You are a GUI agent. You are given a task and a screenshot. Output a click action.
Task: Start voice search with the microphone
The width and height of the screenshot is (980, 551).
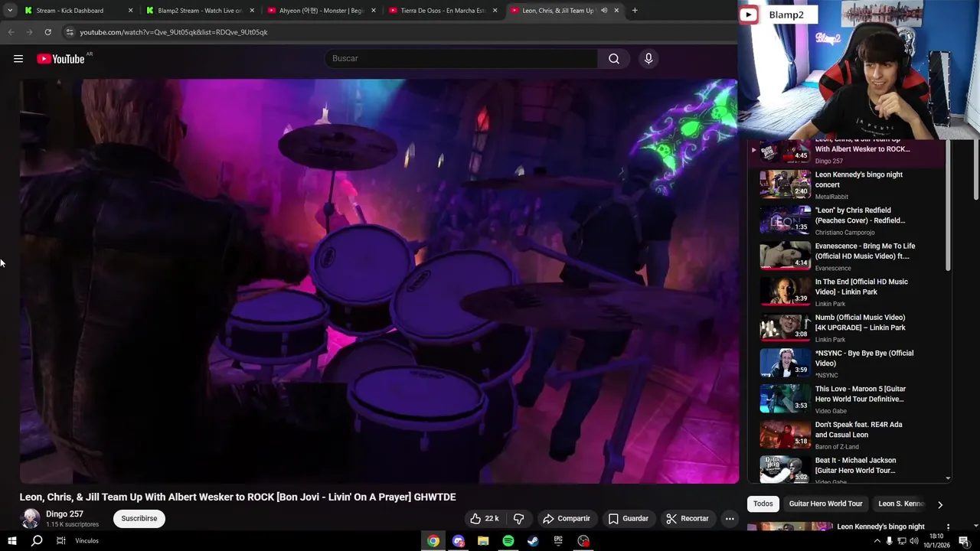(648, 58)
